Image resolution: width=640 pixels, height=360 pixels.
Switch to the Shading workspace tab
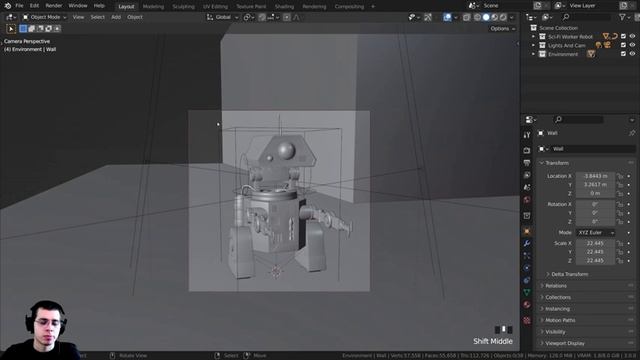[x=284, y=7]
